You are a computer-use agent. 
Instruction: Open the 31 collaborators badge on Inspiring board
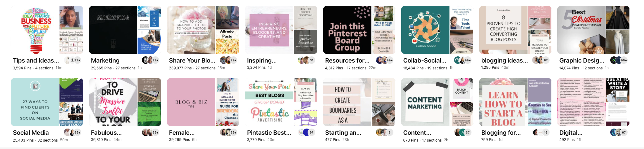coord(307,60)
